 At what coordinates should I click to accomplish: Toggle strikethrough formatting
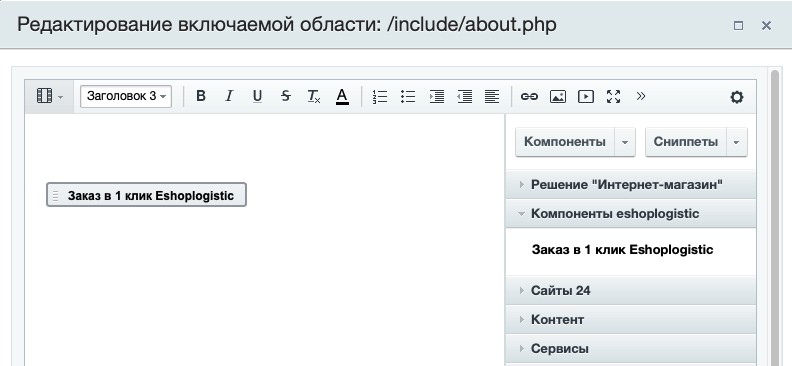[x=286, y=96]
